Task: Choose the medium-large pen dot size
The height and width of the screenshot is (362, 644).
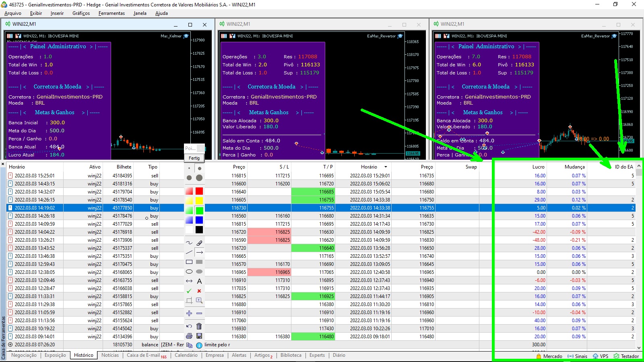Action: [189, 178]
